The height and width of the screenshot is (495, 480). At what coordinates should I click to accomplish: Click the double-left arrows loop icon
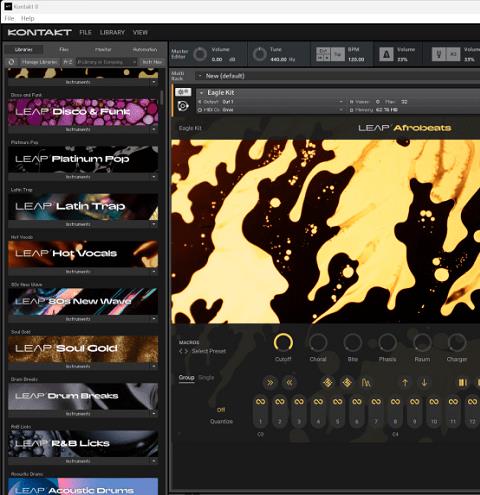(x=289, y=383)
